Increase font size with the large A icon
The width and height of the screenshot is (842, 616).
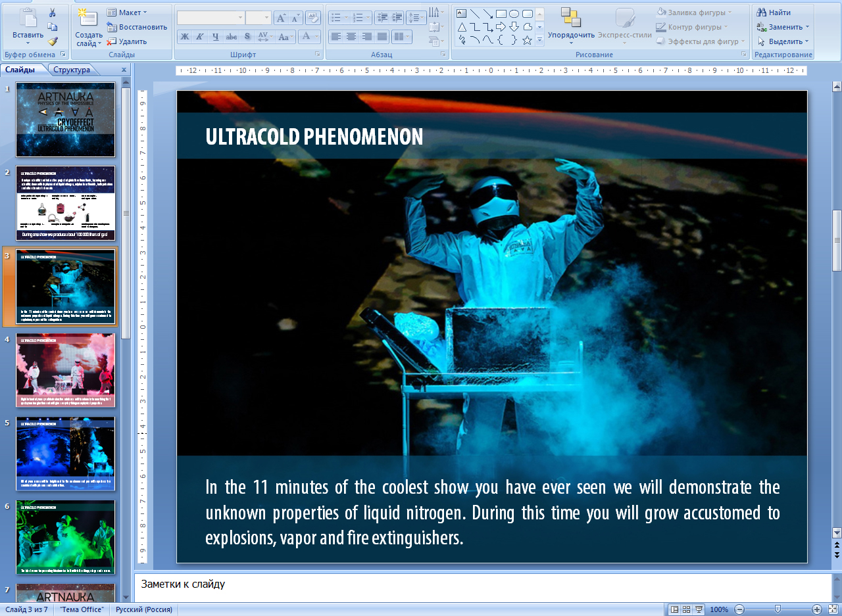[x=280, y=18]
